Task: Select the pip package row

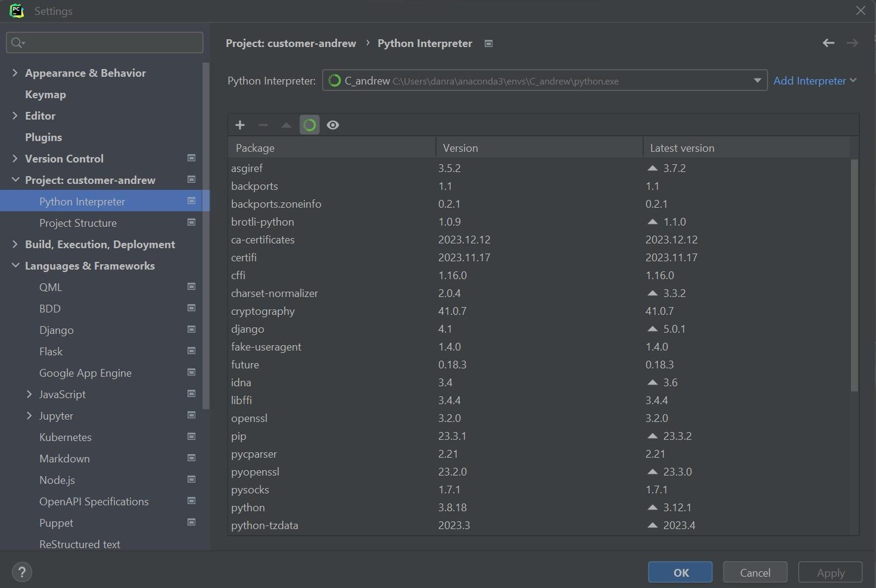Action: 539,436
